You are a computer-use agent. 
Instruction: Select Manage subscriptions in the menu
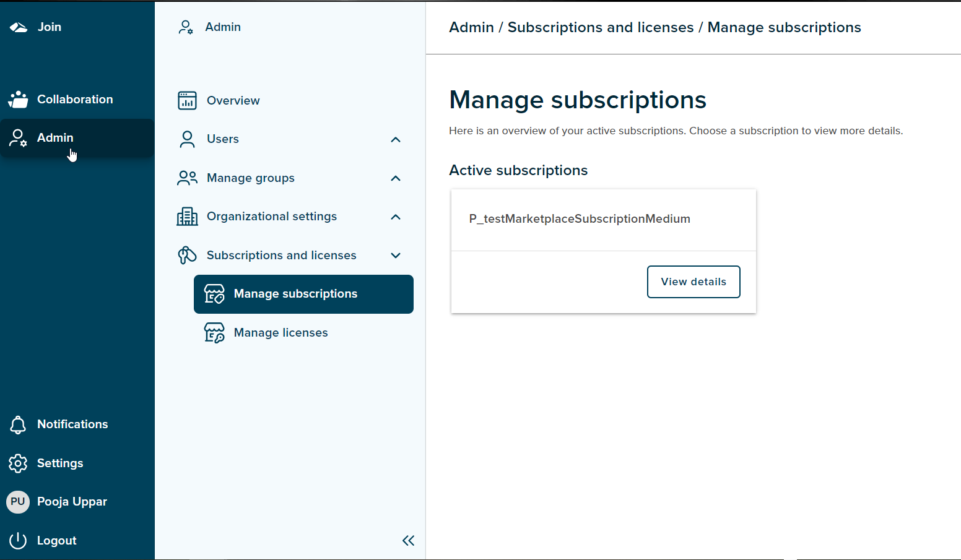[295, 294]
